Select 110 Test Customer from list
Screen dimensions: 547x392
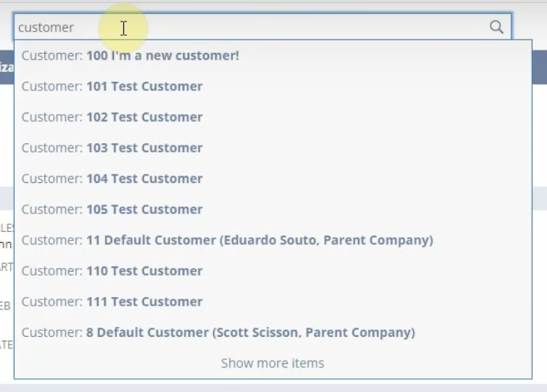(x=273, y=270)
